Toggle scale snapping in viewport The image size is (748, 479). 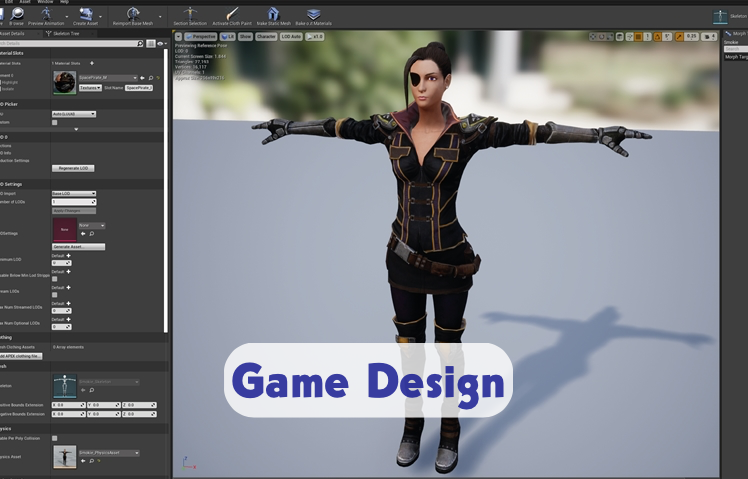679,36
